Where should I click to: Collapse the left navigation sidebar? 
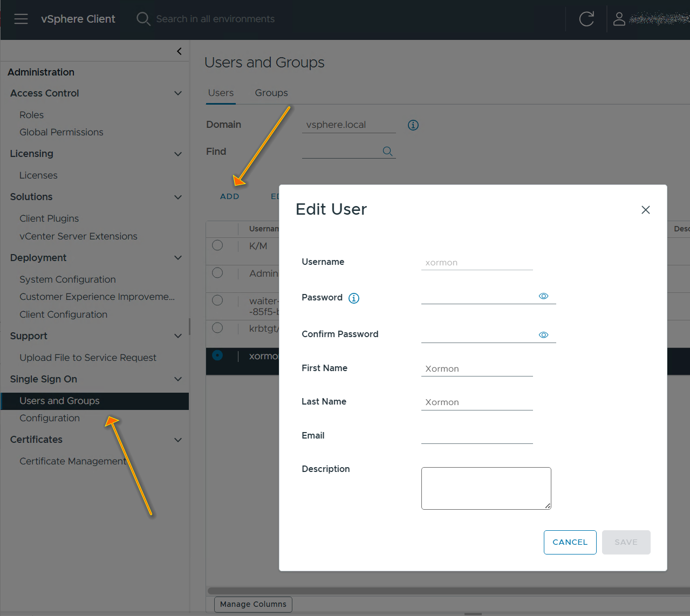(179, 51)
